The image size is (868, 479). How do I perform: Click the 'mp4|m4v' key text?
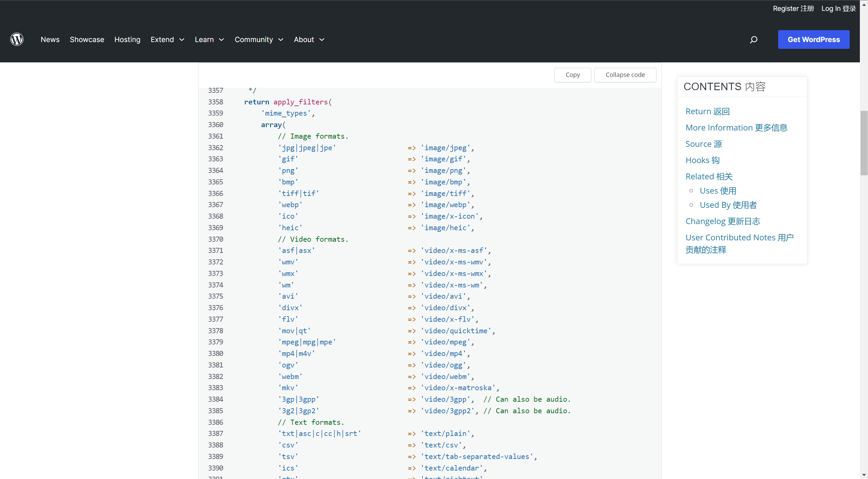point(297,354)
